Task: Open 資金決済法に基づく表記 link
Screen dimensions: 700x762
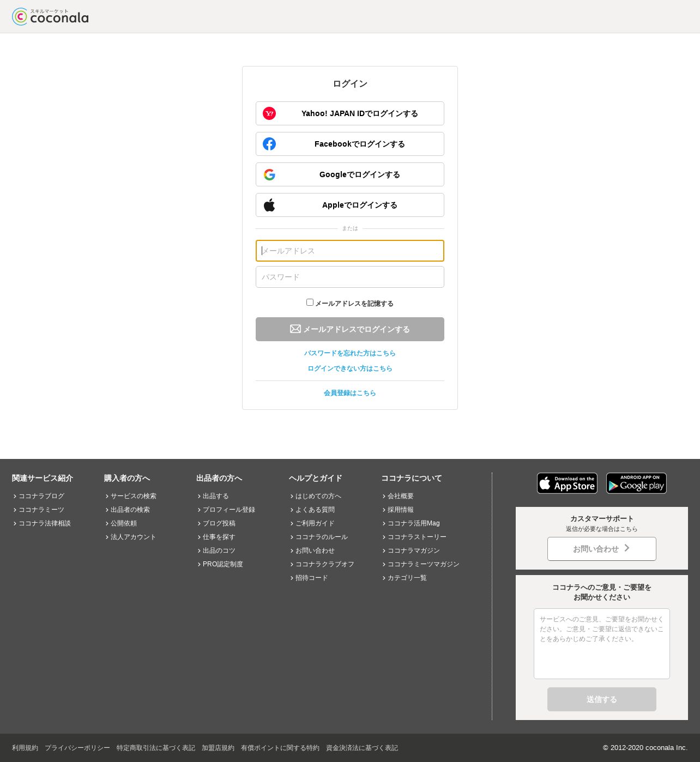Action: pos(362,748)
